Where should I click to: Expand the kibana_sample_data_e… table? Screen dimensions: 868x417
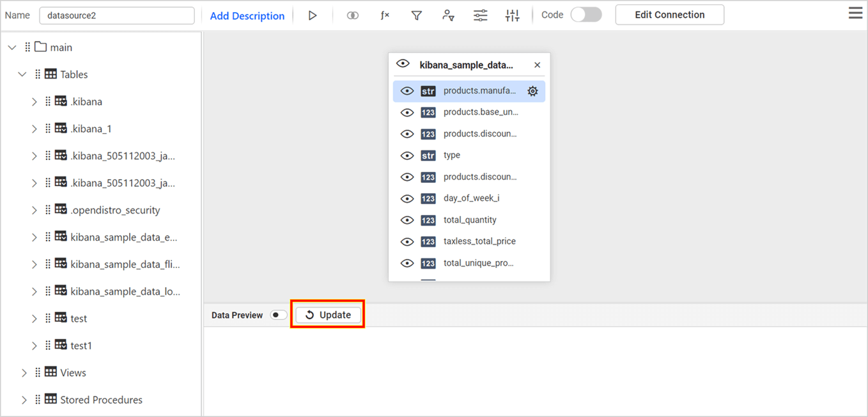coord(35,237)
